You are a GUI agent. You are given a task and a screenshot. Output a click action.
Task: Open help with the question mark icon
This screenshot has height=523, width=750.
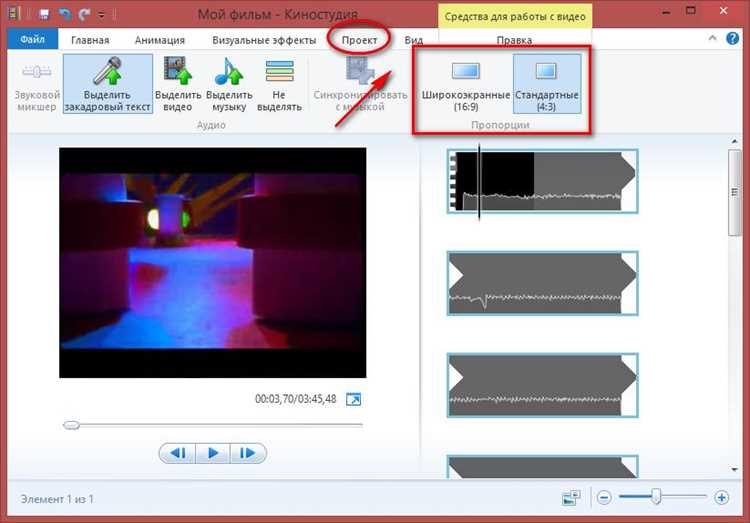tap(732, 38)
